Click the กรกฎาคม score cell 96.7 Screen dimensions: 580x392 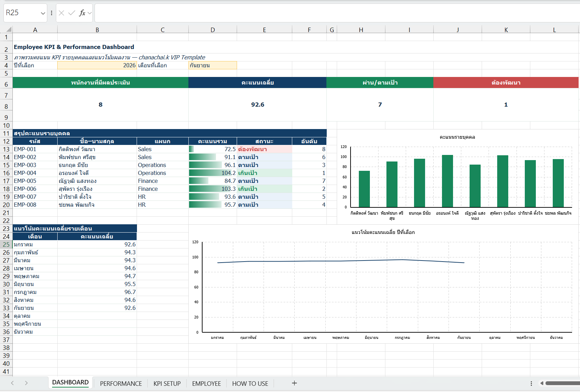point(97,292)
